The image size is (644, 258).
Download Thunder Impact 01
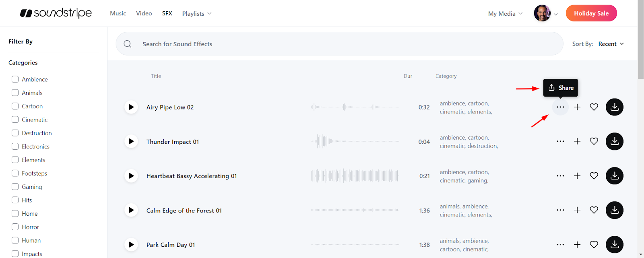pyautogui.click(x=615, y=141)
